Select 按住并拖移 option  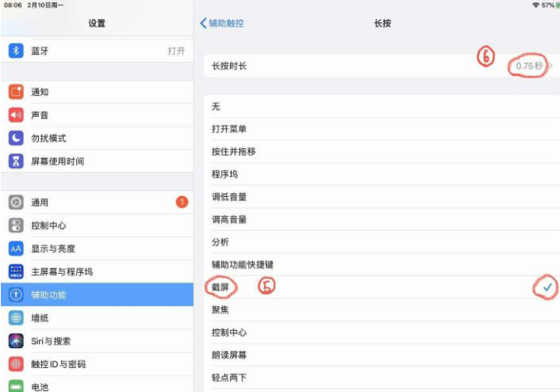[381, 151]
